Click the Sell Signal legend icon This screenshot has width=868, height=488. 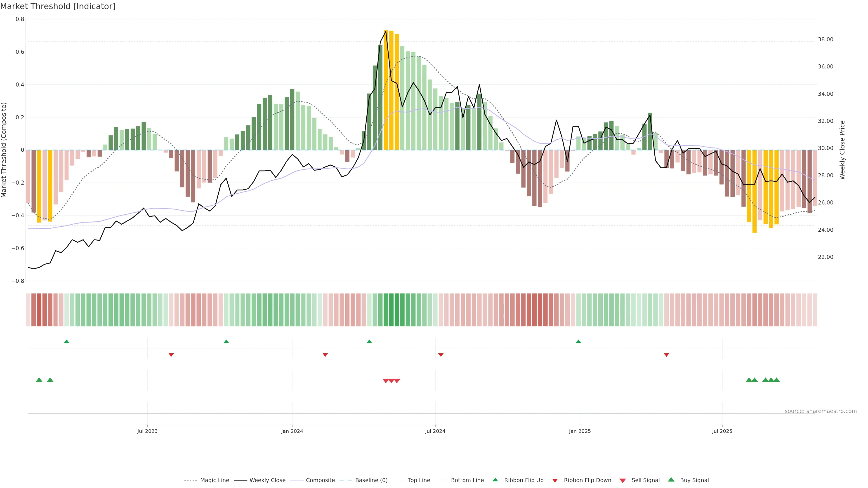[623, 481]
